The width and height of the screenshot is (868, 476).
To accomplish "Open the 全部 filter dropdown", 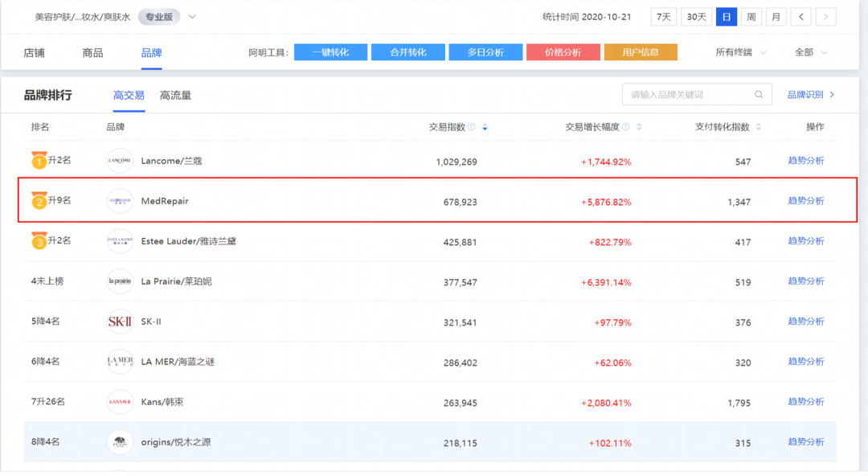I will [813, 52].
